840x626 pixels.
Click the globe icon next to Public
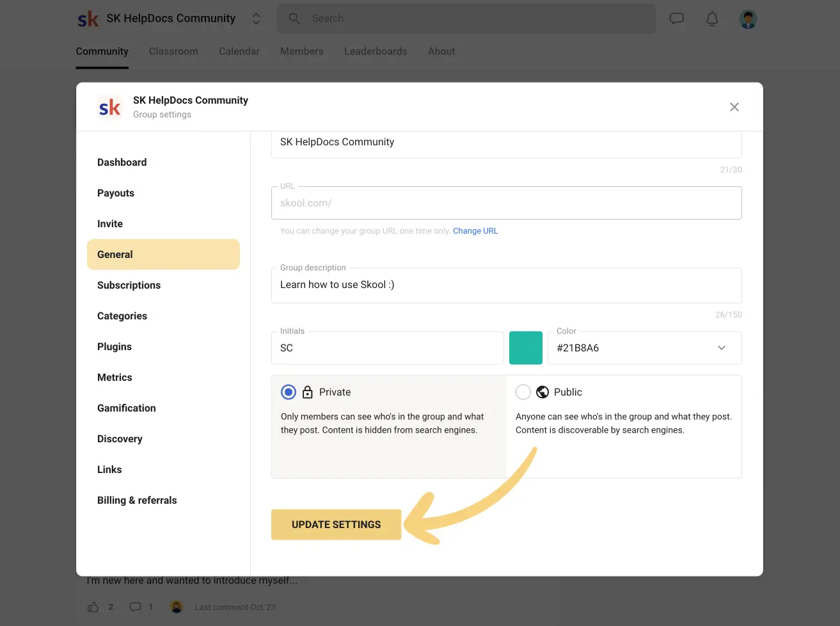pos(543,392)
